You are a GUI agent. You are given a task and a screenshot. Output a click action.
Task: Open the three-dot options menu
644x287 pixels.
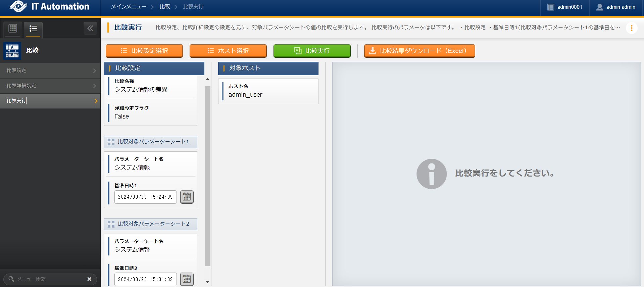coord(631,28)
